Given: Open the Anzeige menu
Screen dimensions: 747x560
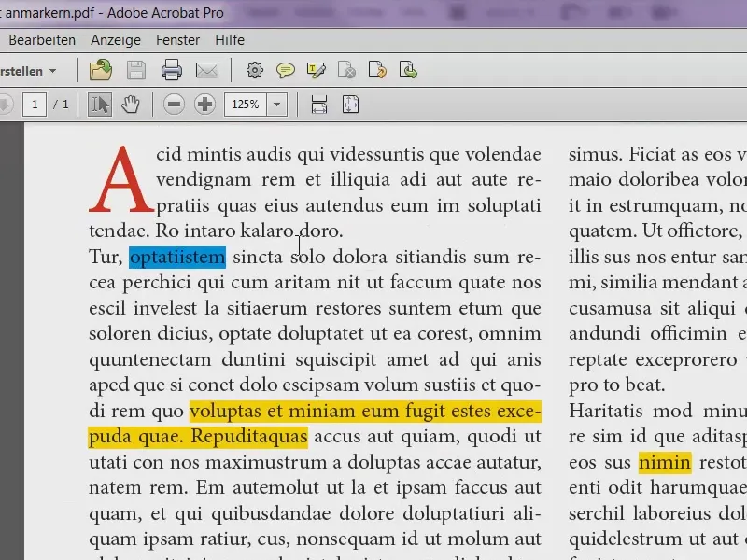Looking at the screenshot, I should [116, 40].
